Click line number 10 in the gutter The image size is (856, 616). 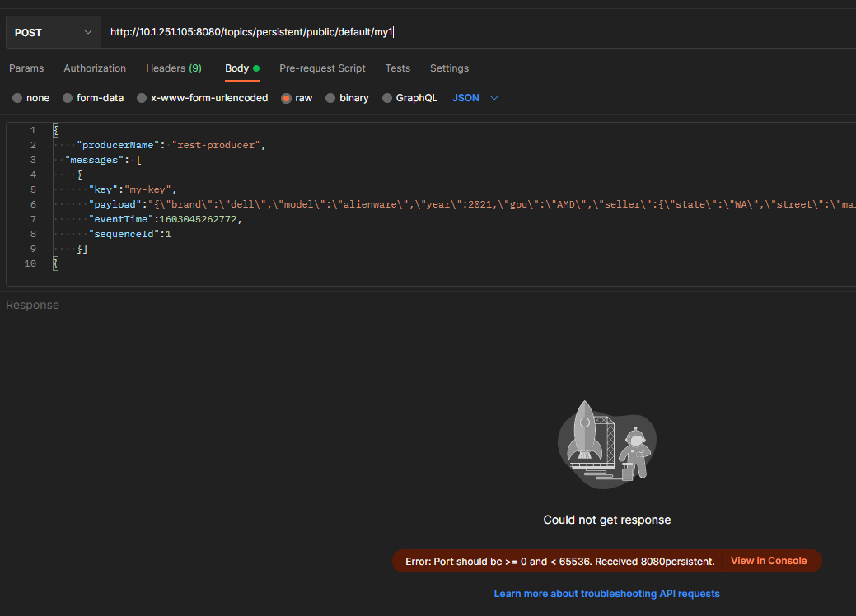(30, 264)
